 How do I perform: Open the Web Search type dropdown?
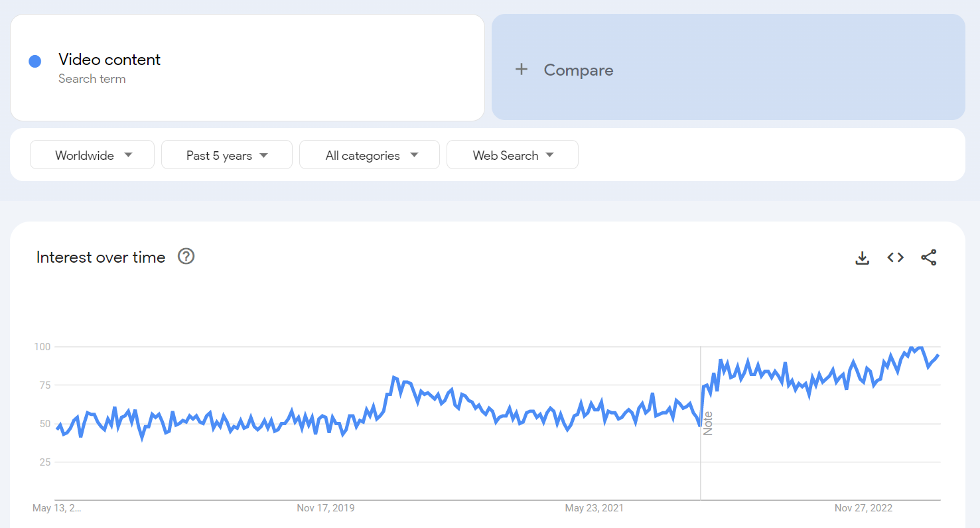point(512,155)
